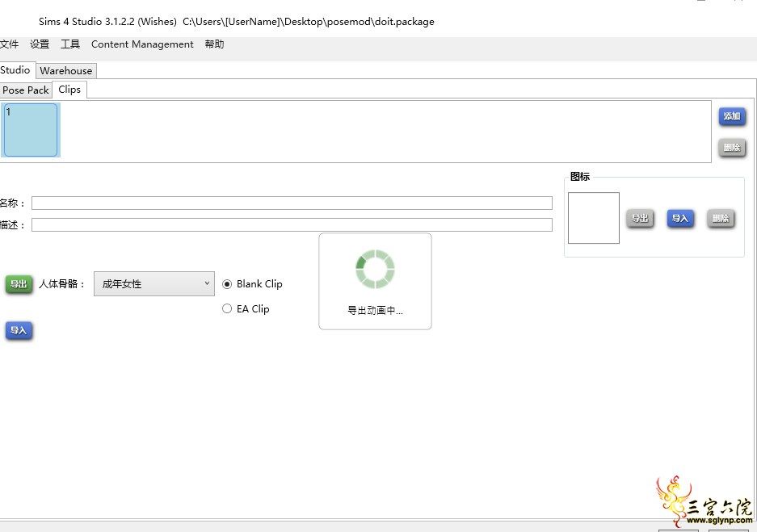Click 删除 in the 图标 group
Image resolution: width=757 pixels, height=532 pixels.
click(x=721, y=219)
